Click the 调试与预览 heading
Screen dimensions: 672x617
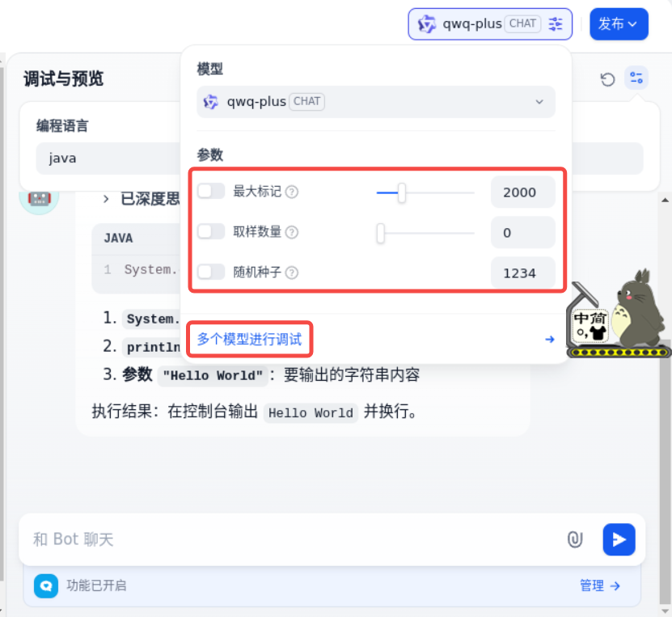pyautogui.click(x=63, y=78)
